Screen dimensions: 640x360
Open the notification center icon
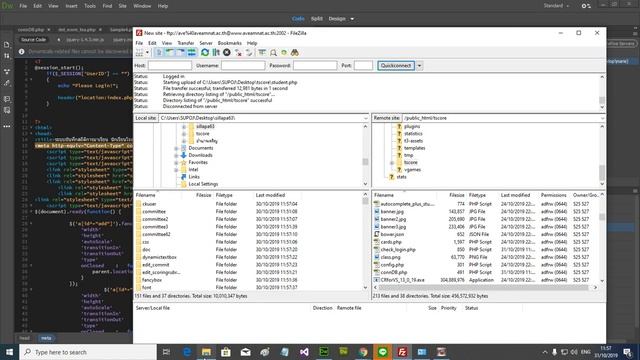pos(627,352)
